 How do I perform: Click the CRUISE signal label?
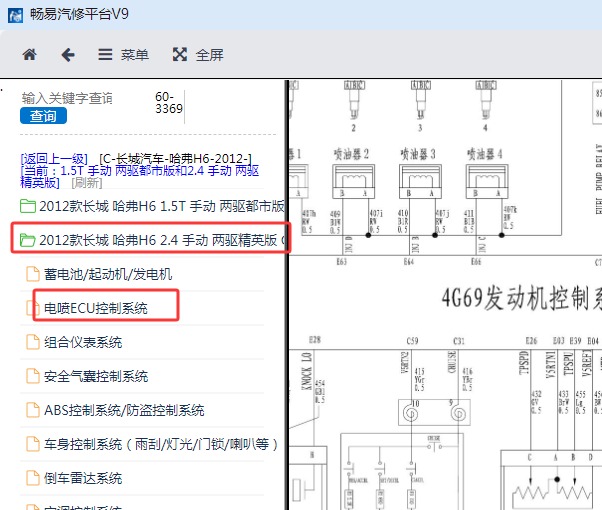click(x=452, y=361)
